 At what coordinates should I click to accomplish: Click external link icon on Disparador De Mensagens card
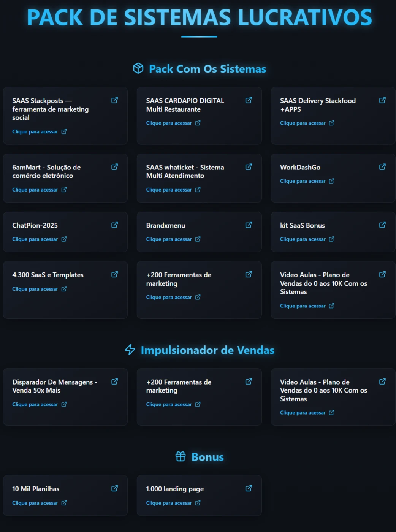coord(114,382)
